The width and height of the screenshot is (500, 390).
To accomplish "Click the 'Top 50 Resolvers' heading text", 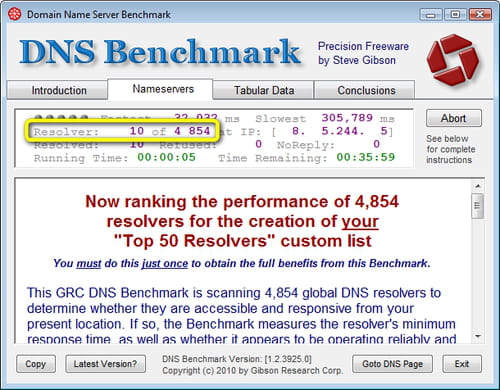I will pos(242,241).
